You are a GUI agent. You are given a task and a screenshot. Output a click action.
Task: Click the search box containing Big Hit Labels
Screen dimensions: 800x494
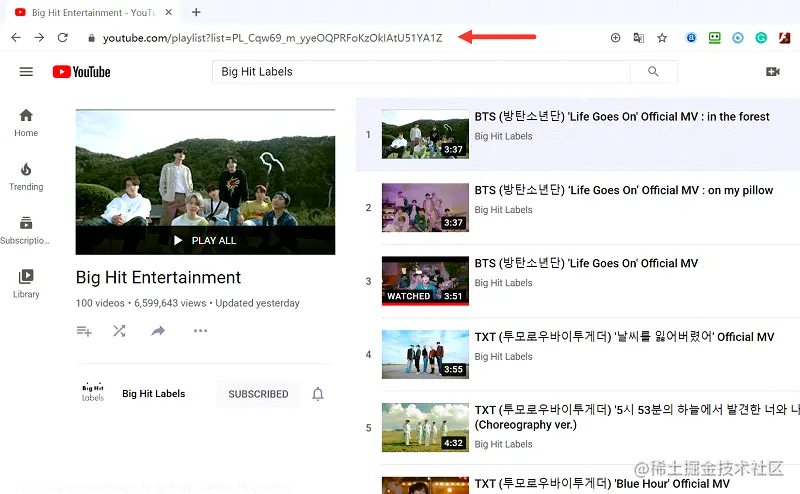421,72
